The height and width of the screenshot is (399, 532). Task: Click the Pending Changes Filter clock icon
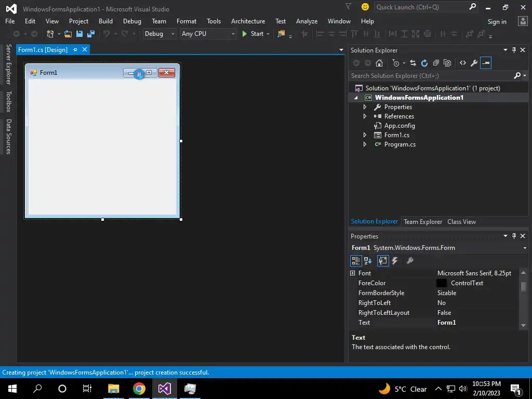coord(395,63)
